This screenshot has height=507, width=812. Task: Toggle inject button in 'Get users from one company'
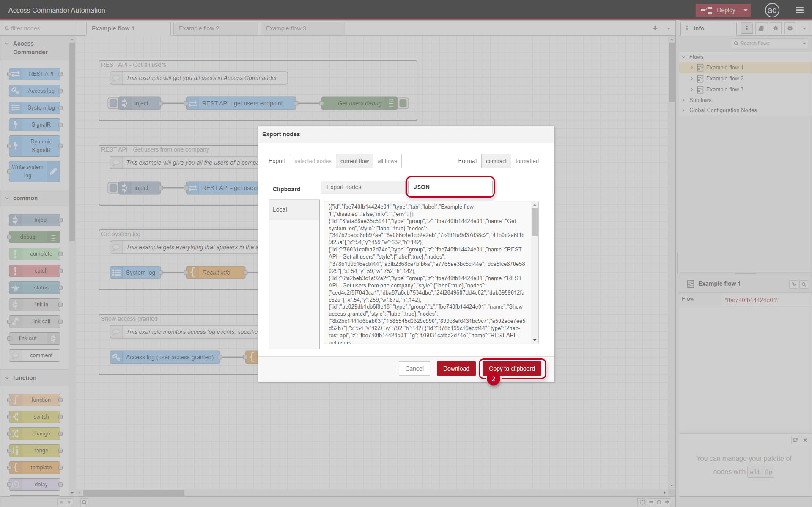pos(113,188)
